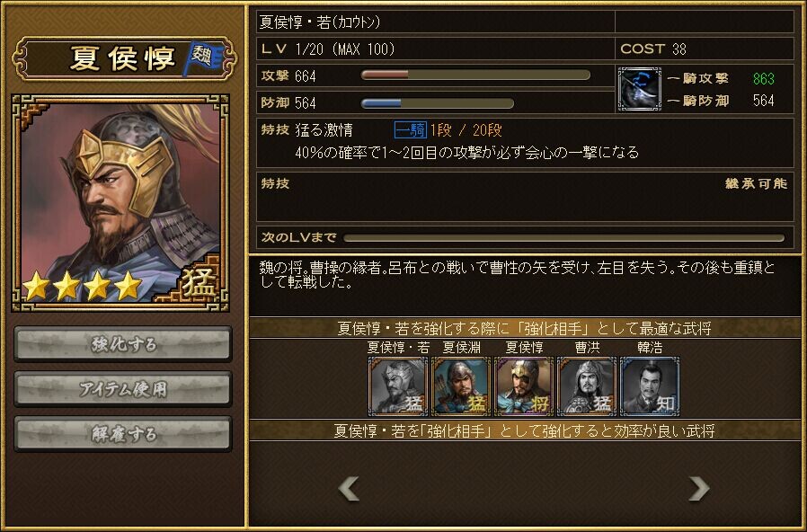Choose 韓浩 知 portrait card
Viewport: 807px width, 532px height.
(x=650, y=386)
